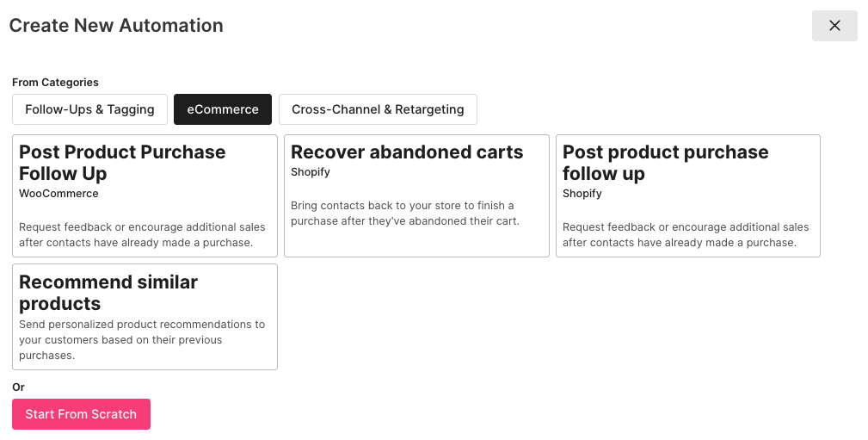Open Cross-Channel & Retargeting category
The image size is (868, 440).
(x=378, y=109)
